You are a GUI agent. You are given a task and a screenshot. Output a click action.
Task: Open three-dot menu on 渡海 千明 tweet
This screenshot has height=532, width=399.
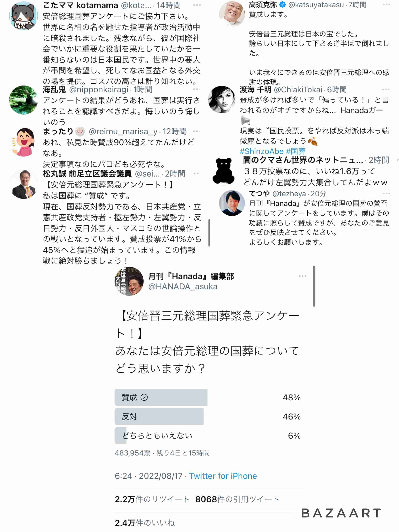click(x=386, y=89)
